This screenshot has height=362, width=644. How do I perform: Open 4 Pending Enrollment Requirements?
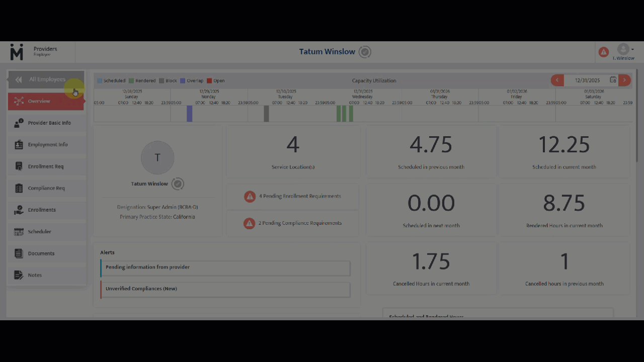pos(293,196)
